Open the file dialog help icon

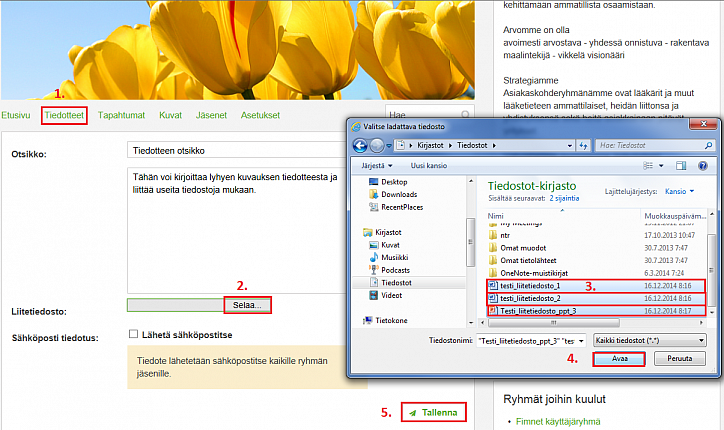[x=703, y=166]
